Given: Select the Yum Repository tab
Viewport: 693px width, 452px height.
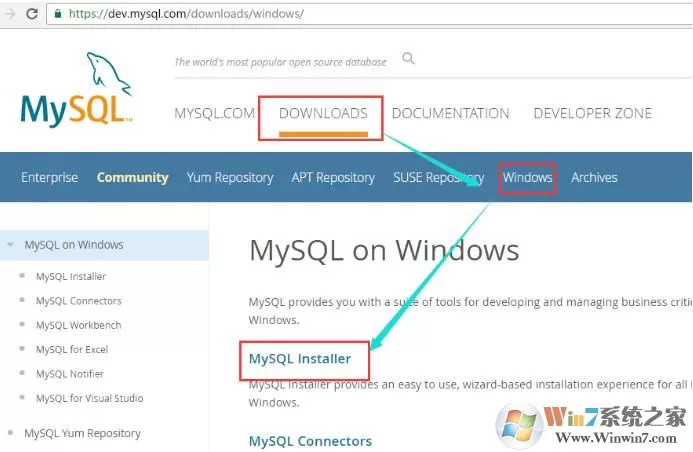Looking at the screenshot, I should pos(230,178).
